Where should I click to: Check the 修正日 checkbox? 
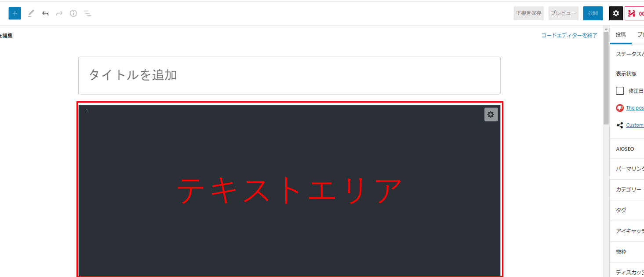point(620,91)
